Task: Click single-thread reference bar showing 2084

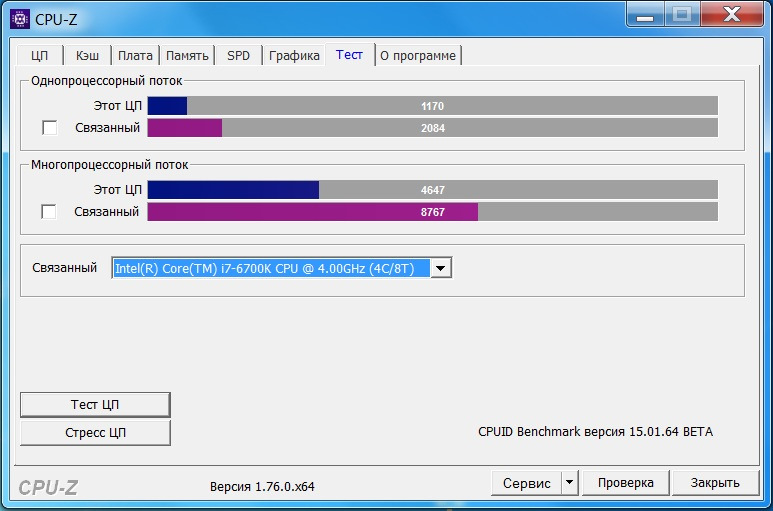Action: click(432, 128)
